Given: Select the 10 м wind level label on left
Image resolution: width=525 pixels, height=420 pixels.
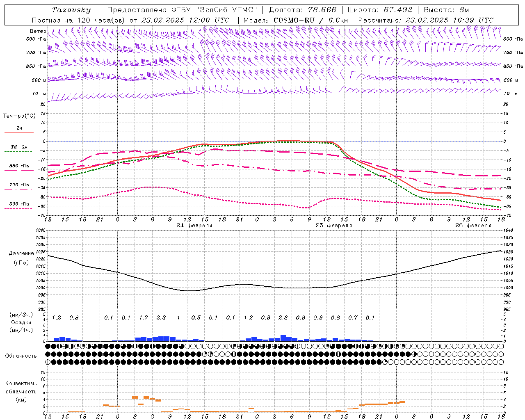Looking at the screenshot, I should [39, 94].
